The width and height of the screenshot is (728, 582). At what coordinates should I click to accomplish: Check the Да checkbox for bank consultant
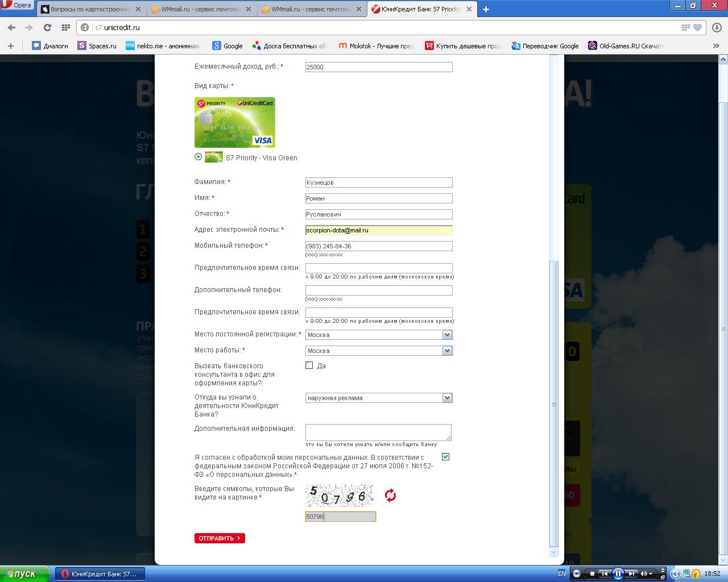tap(309, 365)
